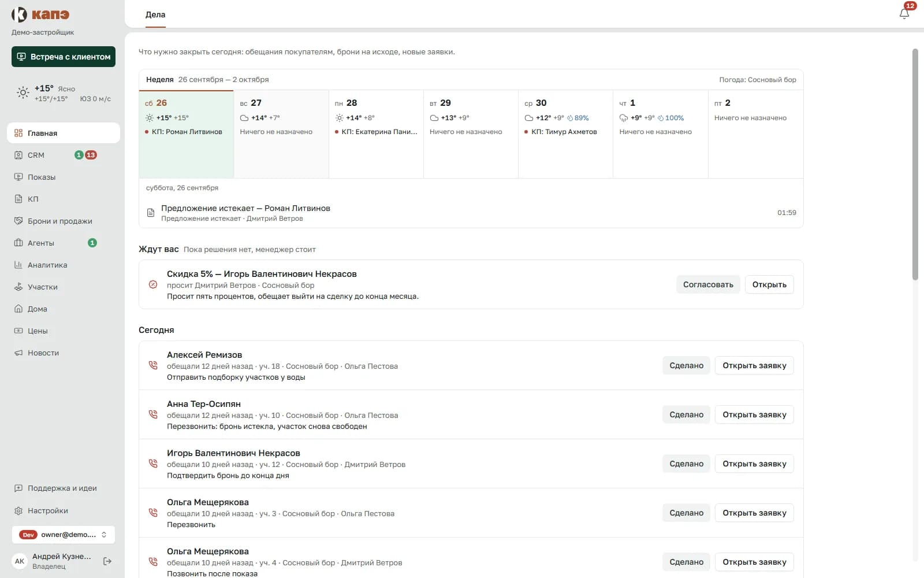924x578 pixels.
Task: Open Предложение истекает — Роман Литвинов row
Action: [x=471, y=213]
